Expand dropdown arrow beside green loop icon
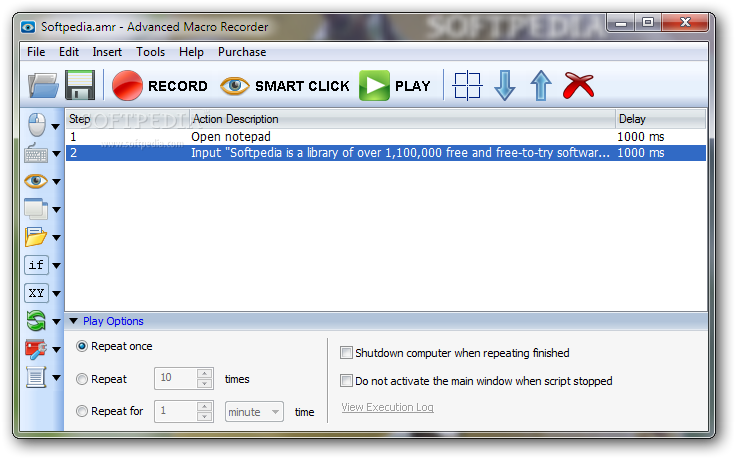Screen dimensions: 736x459 tap(56, 322)
